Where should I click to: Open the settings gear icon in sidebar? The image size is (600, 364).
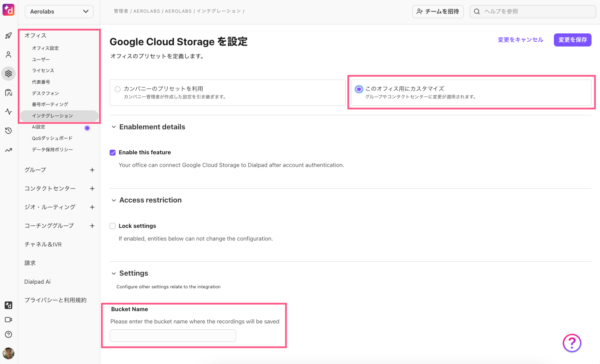[8, 74]
